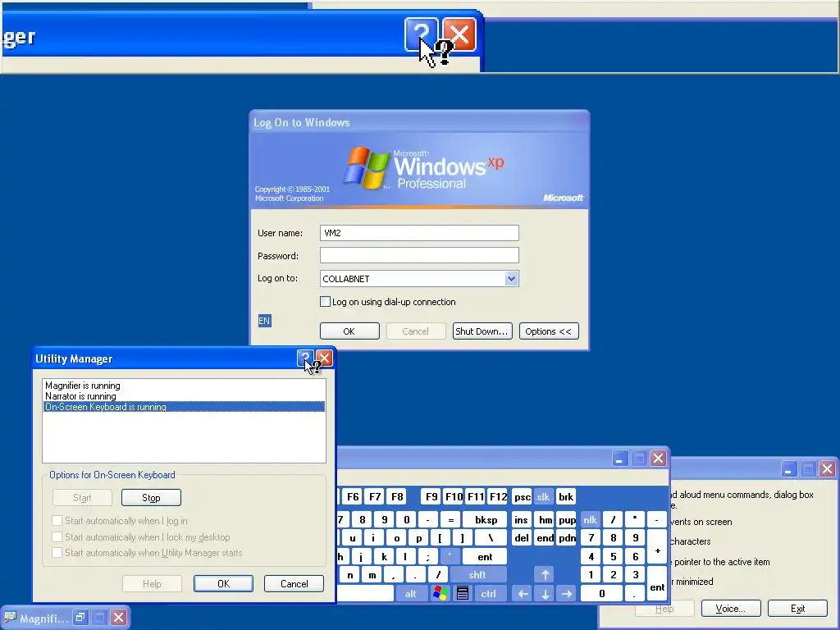Screen dimensions: 840x630
Task: Click the letter k key
Action: point(384,557)
